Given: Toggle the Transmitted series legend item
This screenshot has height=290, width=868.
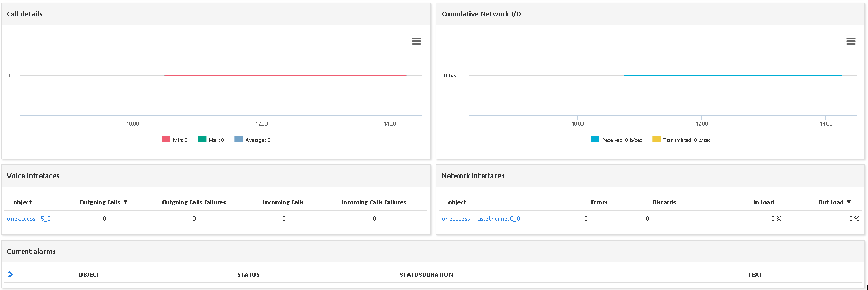Looking at the screenshot, I should point(681,140).
